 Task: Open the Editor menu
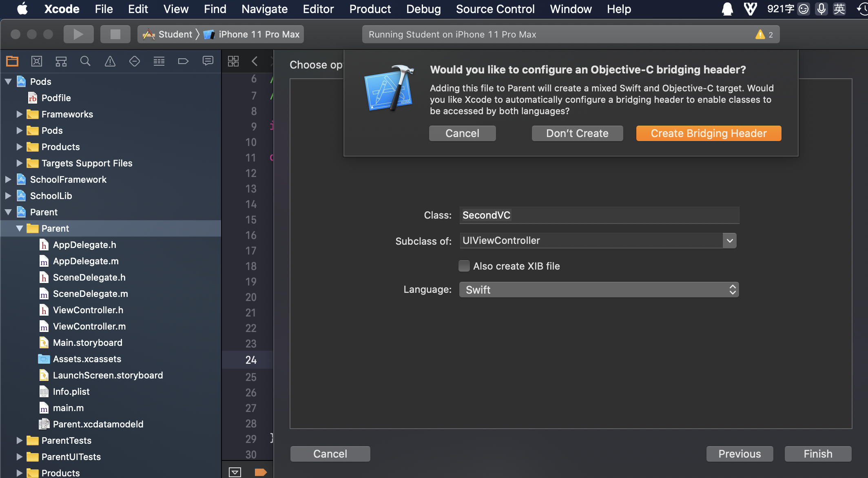pyautogui.click(x=318, y=9)
